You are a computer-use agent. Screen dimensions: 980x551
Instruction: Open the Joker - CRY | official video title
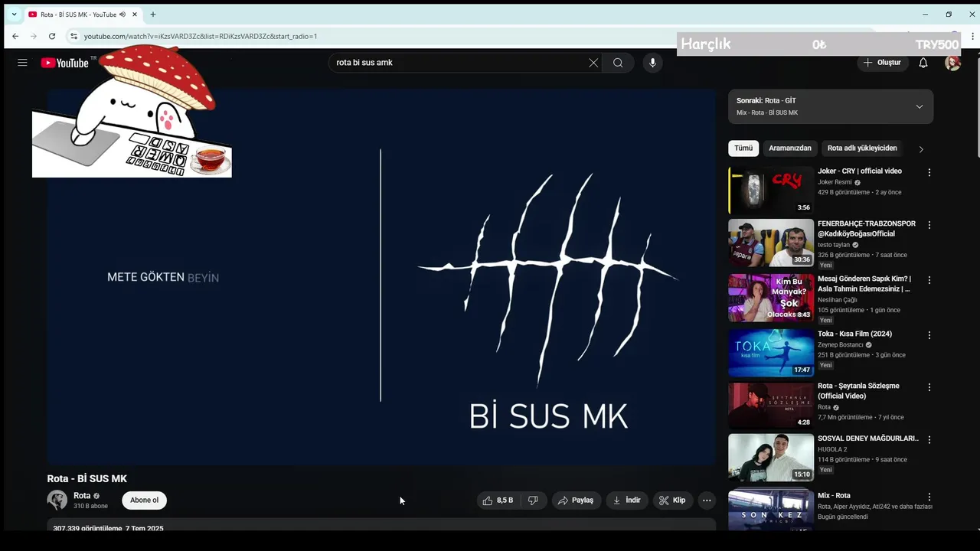[x=860, y=171]
